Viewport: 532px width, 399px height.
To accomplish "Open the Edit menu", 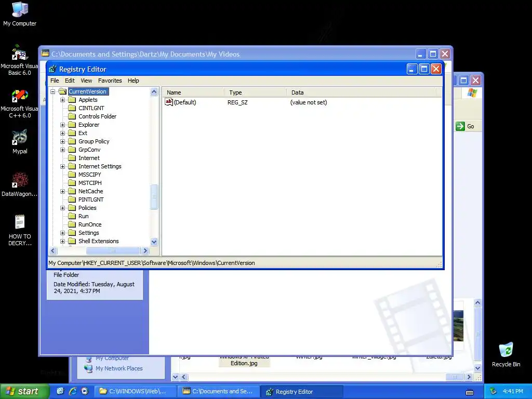I will (70, 81).
